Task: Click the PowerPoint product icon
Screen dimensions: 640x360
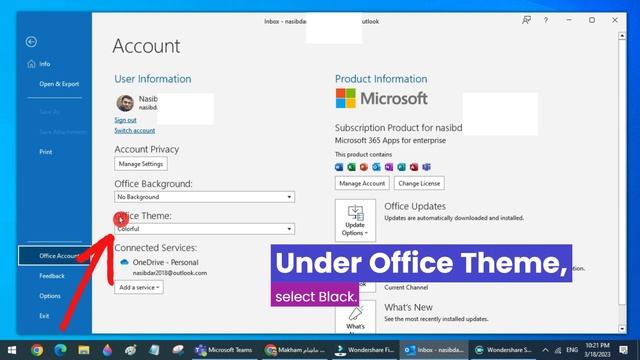Action: 364,167
